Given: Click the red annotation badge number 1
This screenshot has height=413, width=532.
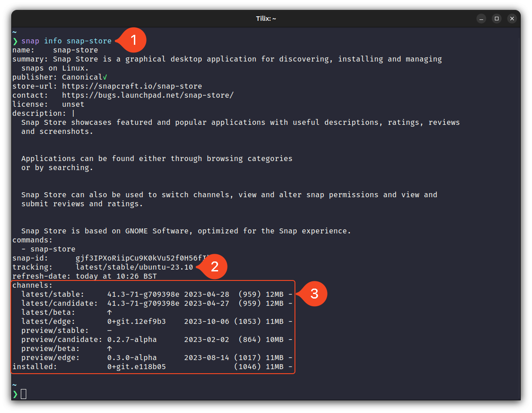Looking at the screenshot, I should (x=133, y=40).
